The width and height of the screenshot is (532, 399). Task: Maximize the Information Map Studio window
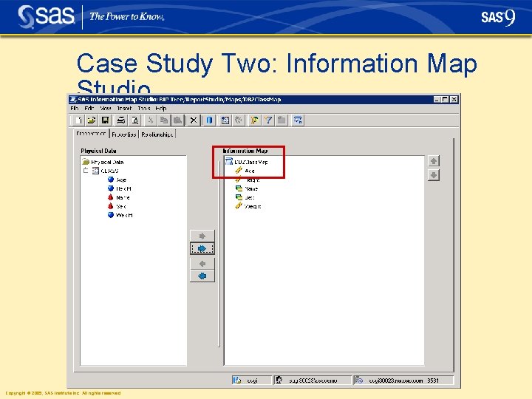click(x=445, y=100)
